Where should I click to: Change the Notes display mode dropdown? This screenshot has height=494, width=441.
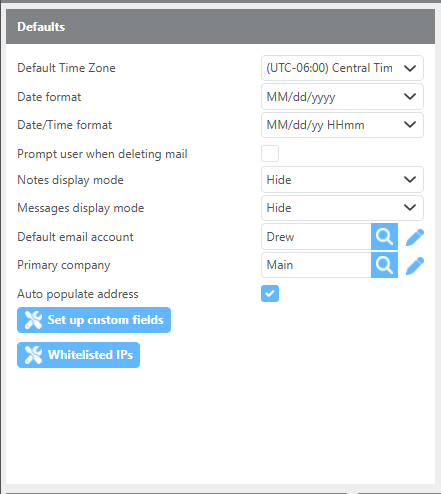point(342,180)
